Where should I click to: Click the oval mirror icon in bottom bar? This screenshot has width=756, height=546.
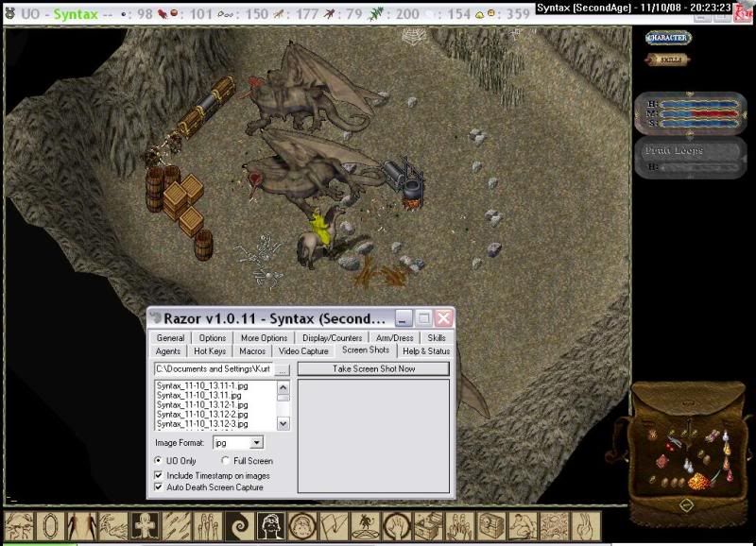point(50,526)
